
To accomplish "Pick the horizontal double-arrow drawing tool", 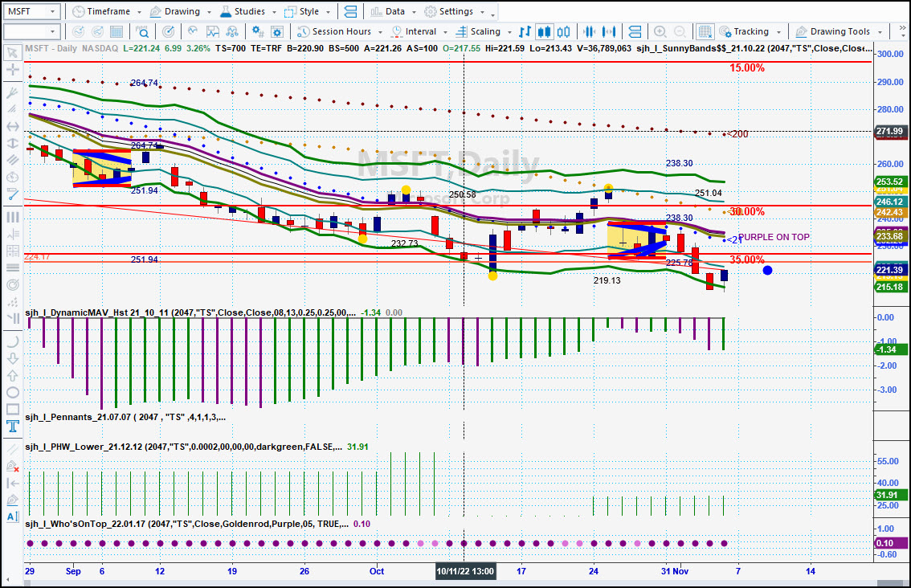I will (12, 126).
